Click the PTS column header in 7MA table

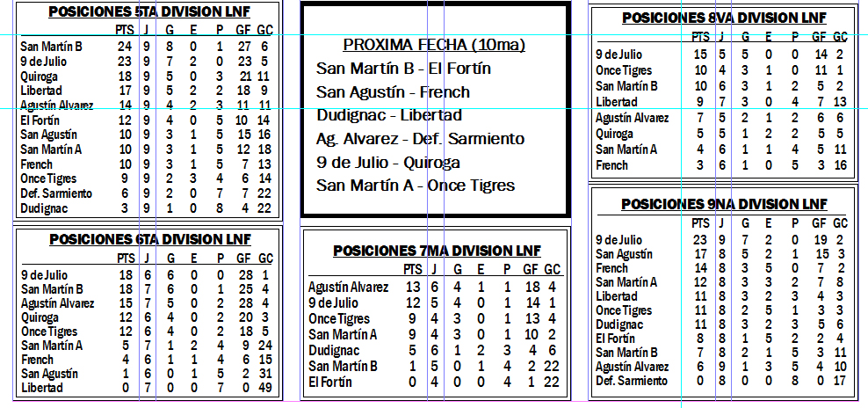413,269
